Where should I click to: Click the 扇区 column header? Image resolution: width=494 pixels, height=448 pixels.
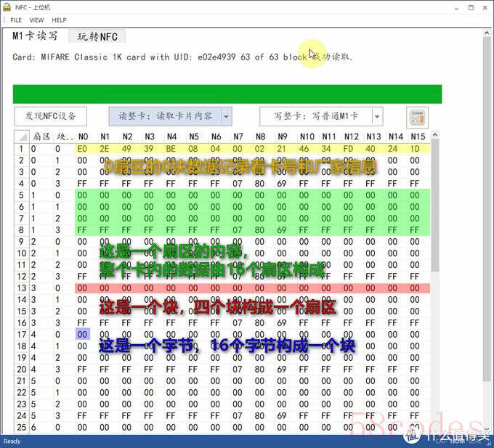coord(41,137)
